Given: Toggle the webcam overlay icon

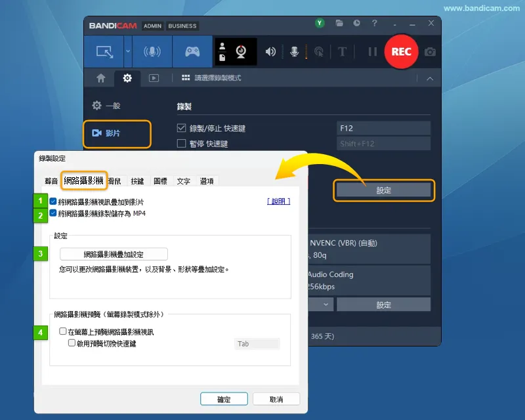Looking at the screenshot, I should point(241,52).
